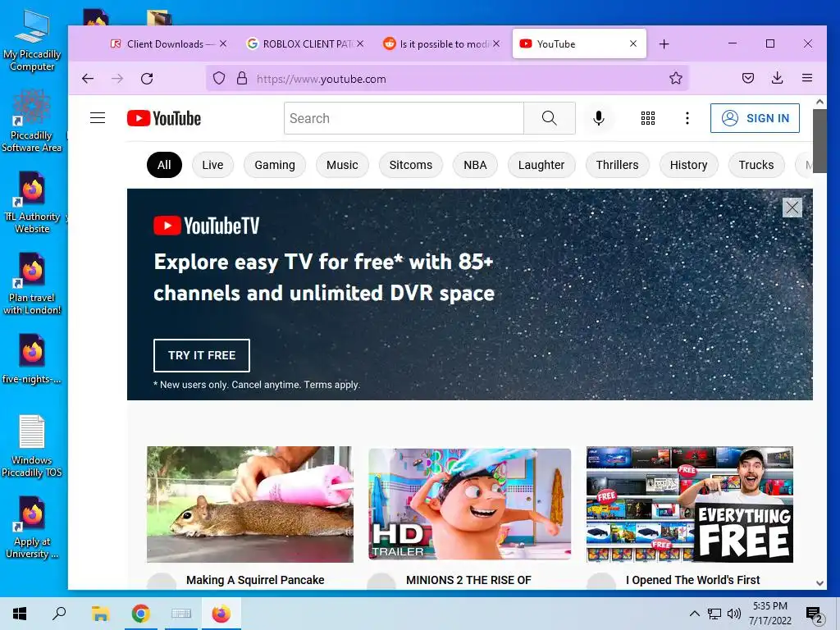Click the site padlock icon
The width and height of the screenshot is (840, 630).
click(242, 78)
